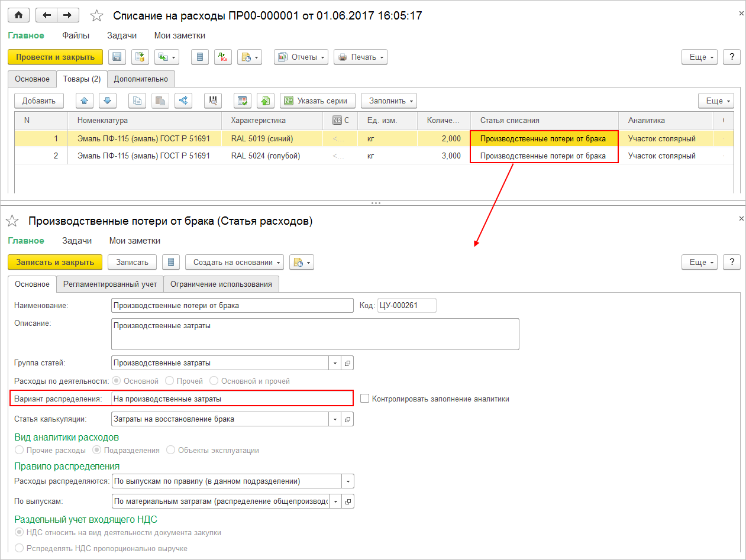Enable Контролировать заполнение аналитики checkbox
The width and height of the screenshot is (746, 560).
pos(364,399)
